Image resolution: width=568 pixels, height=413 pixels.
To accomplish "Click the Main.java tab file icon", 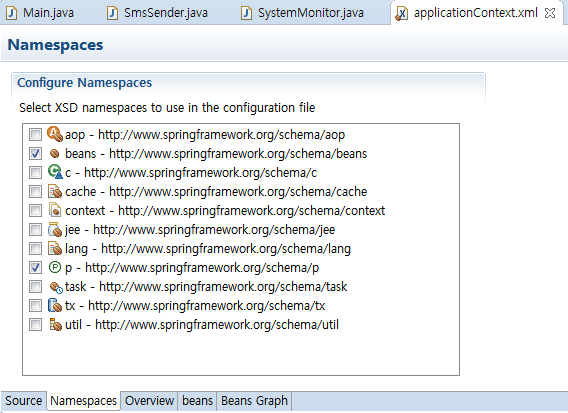I will coord(12,13).
